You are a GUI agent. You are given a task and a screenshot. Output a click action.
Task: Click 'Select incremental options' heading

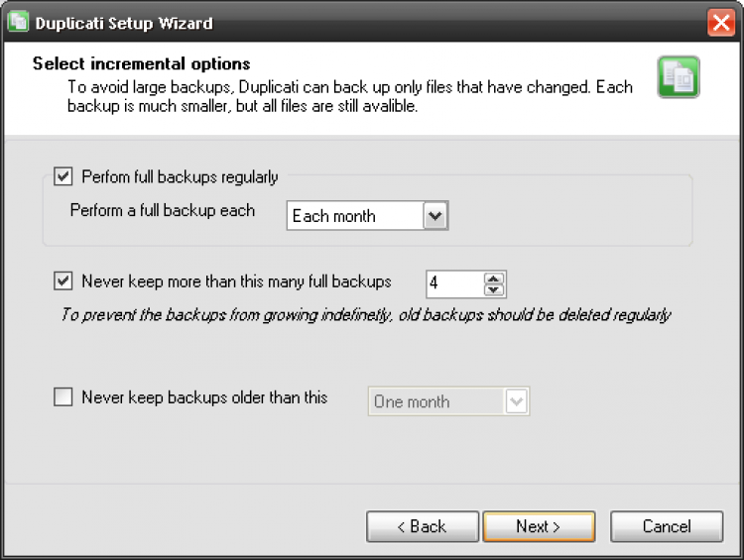click(142, 63)
